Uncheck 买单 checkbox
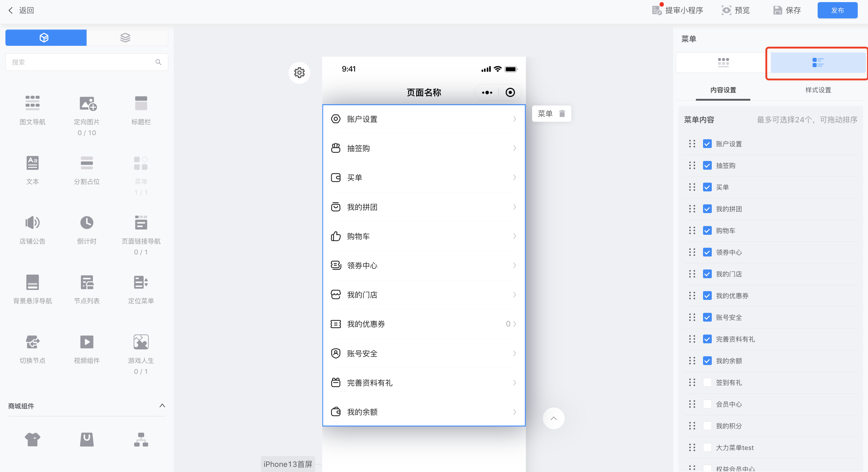Screen dimensions: 868x472 (707, 187)
